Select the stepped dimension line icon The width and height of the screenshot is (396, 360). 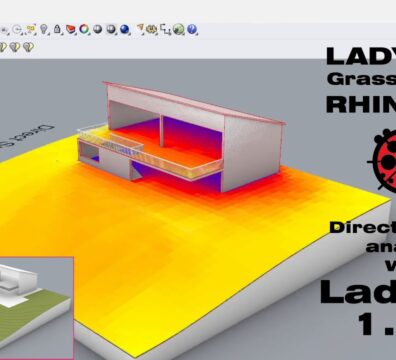coord(165,30)
